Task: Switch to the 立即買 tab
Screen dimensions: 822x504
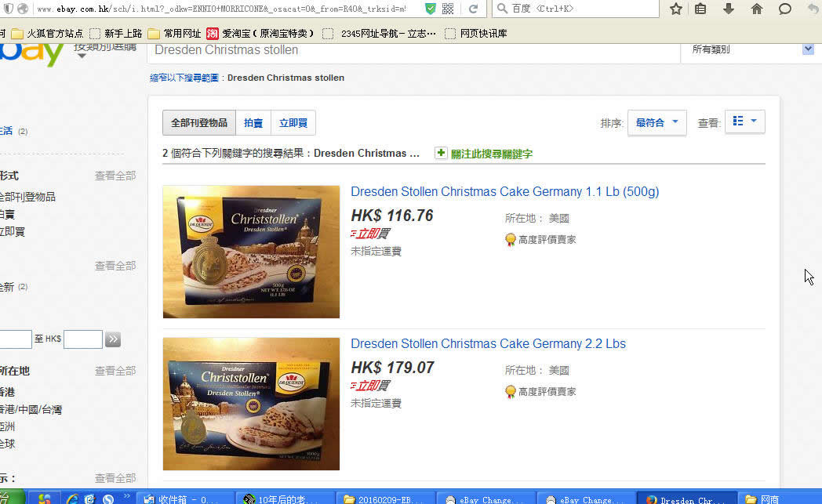Action: 293,122
